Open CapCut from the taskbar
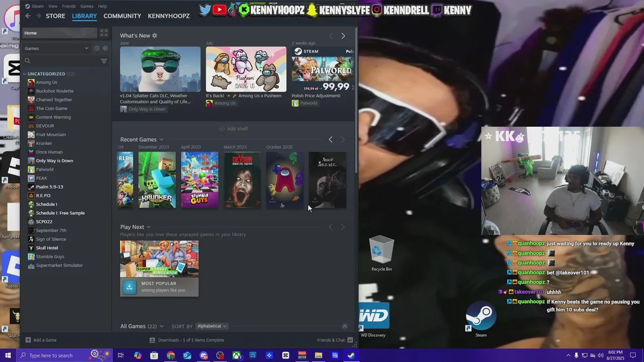Viewport: 644px width, 362px height. coord(286,355)
